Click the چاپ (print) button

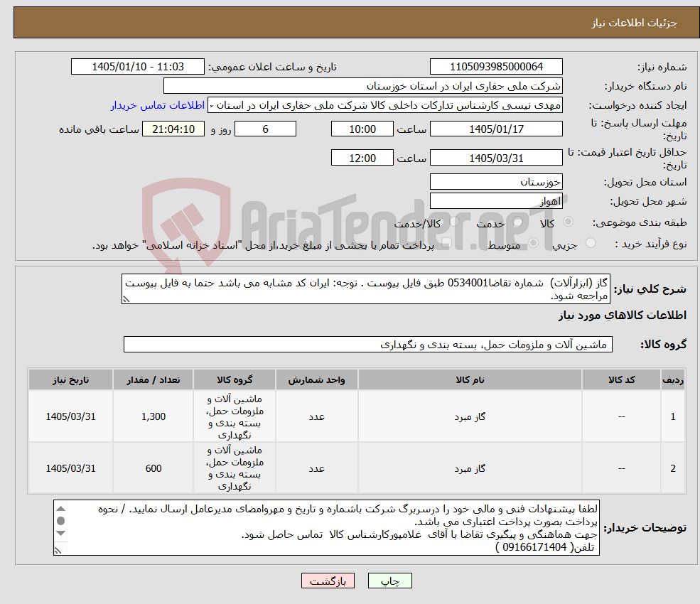(389, 581)
